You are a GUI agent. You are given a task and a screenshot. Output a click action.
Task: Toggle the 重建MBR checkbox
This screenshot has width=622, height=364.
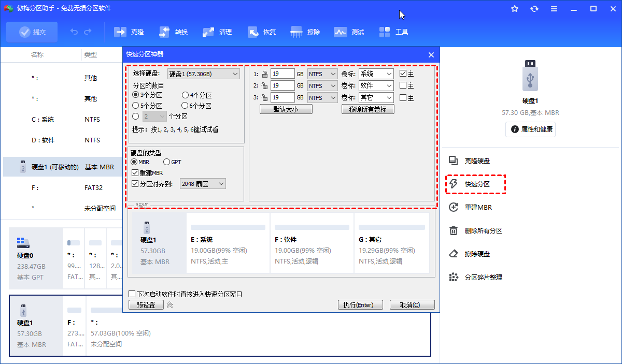pos(135,173)
